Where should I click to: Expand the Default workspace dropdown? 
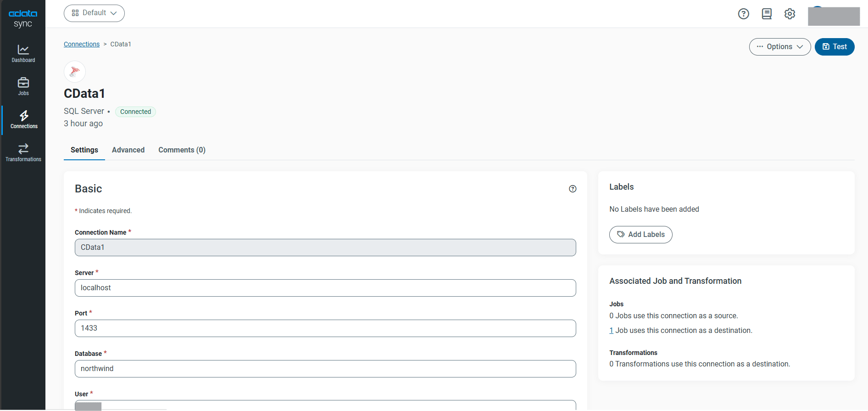click(x=94, y=13)
